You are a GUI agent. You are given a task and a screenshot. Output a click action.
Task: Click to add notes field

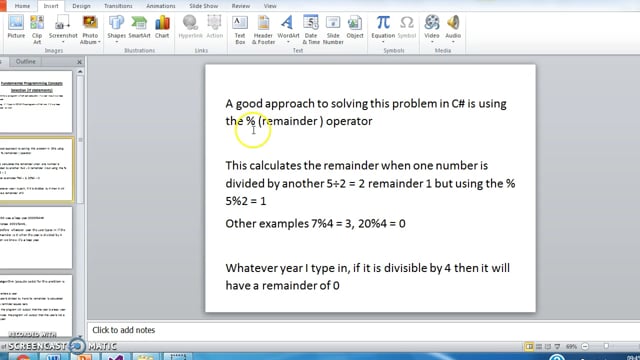click(363, 330)
